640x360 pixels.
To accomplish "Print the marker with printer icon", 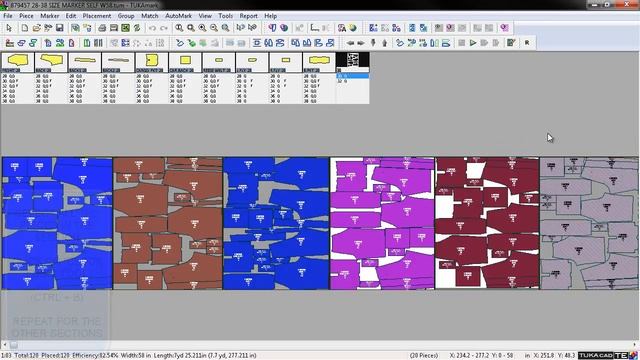I will click(102, 28).
